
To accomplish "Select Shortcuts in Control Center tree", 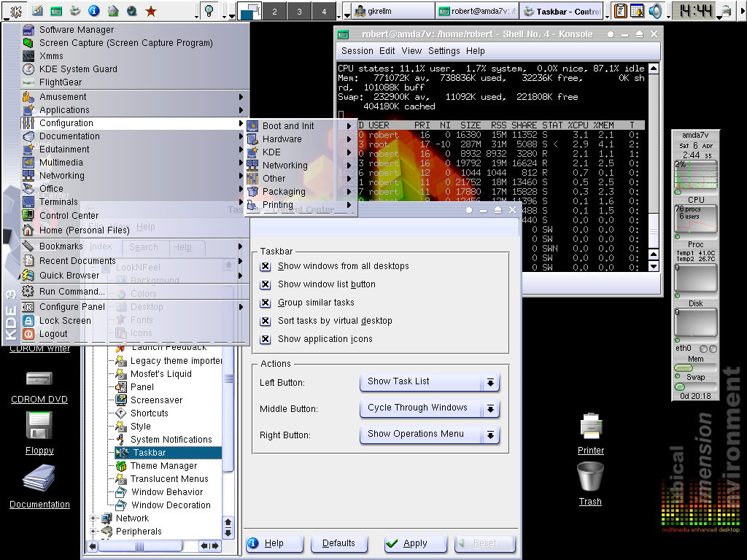I will 149,413.
